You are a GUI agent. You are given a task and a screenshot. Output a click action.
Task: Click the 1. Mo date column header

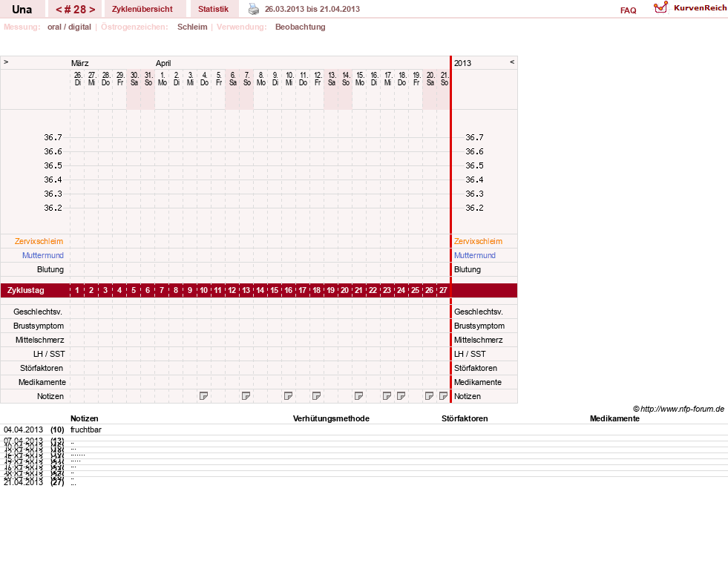click(x=163, y=79)
